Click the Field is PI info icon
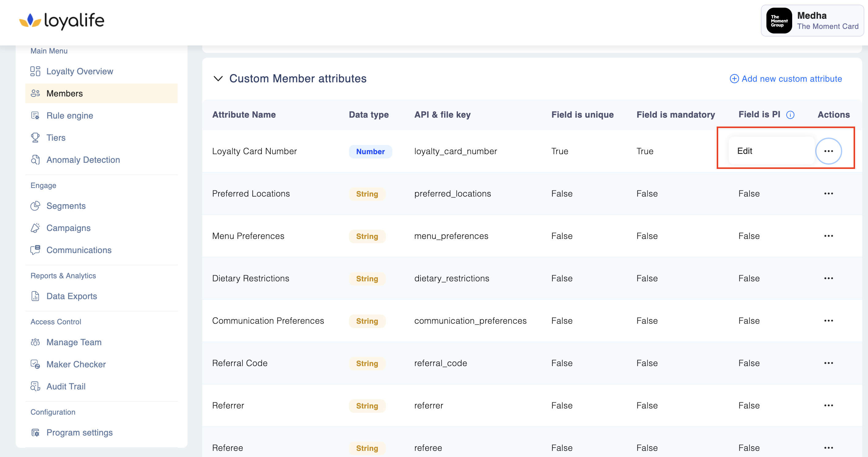 (790, 115)
